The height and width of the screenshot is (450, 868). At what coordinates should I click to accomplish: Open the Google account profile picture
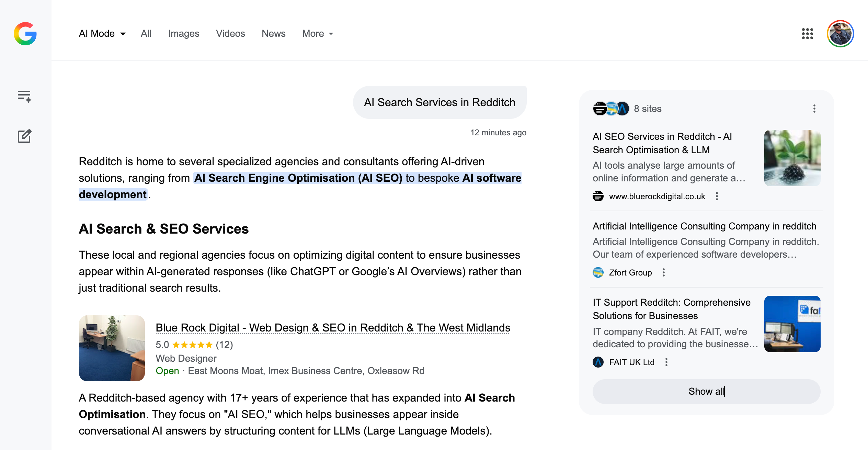pos(840,34)
